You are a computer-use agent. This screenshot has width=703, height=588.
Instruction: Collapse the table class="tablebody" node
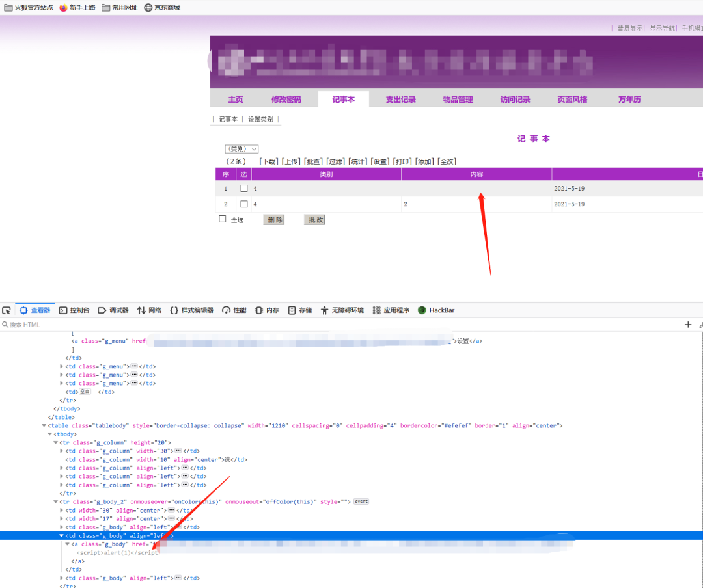point(44,425)
